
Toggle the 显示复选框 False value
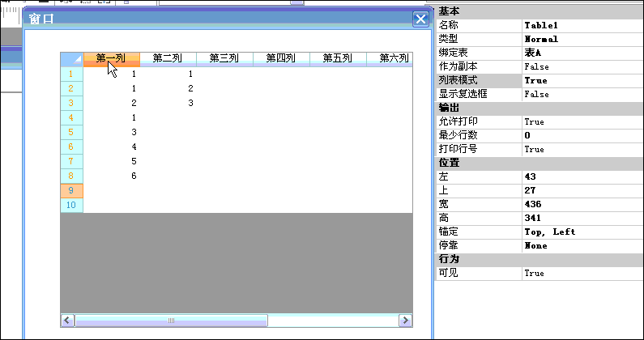[582, 94]
